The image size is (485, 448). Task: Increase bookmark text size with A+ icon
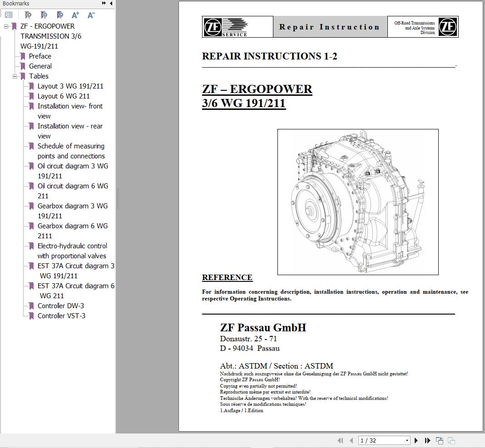[75, 15]
